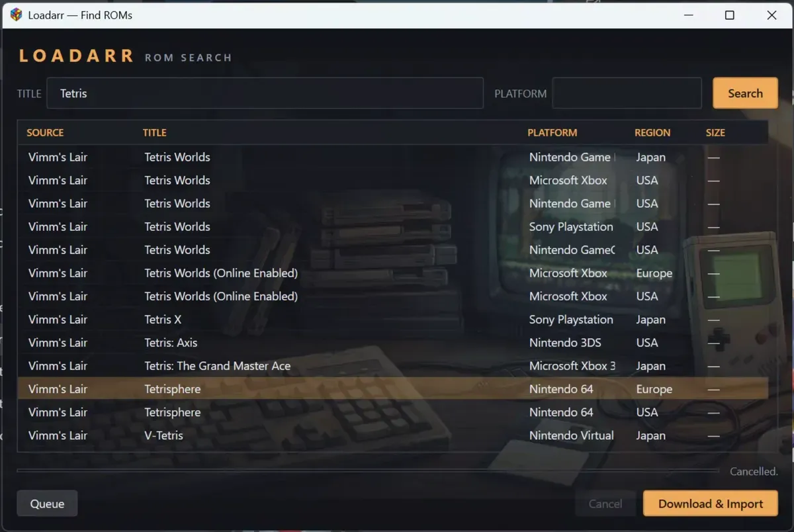Select Tetris Worlds Sony Playstation row
This screenshot has height=532, width=794.
393,226
